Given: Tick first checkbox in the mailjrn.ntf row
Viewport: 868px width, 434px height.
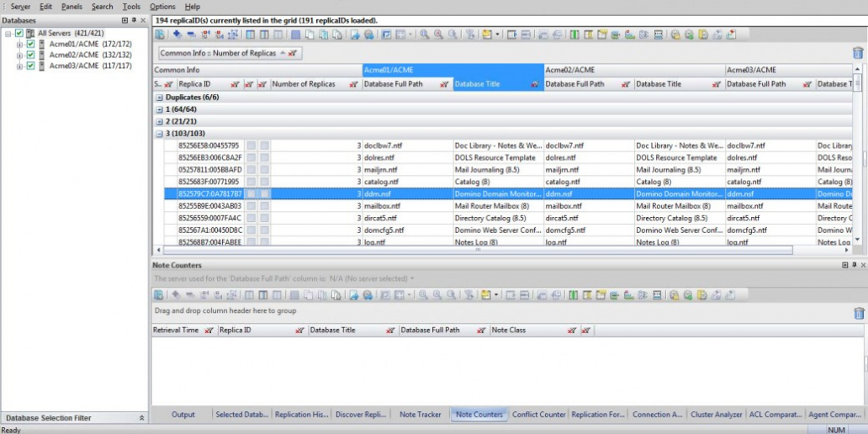Looking at the screenshot, I should tap(251, 170).
